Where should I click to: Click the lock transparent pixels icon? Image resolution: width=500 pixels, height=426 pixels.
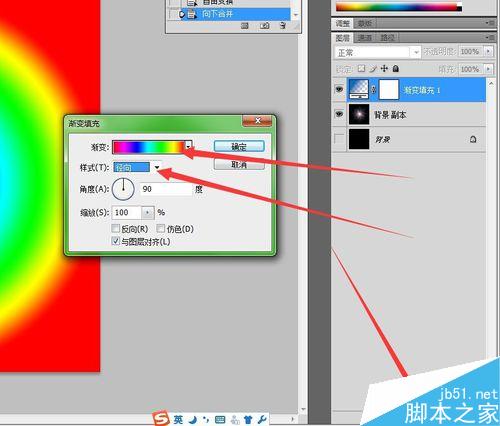361,69
